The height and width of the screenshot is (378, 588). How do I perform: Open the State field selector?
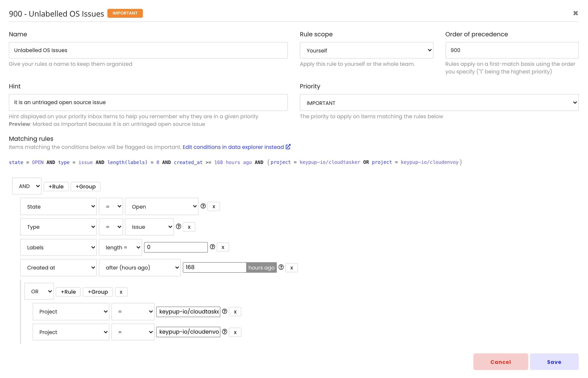pyautogui.click(x=59, y=206)
